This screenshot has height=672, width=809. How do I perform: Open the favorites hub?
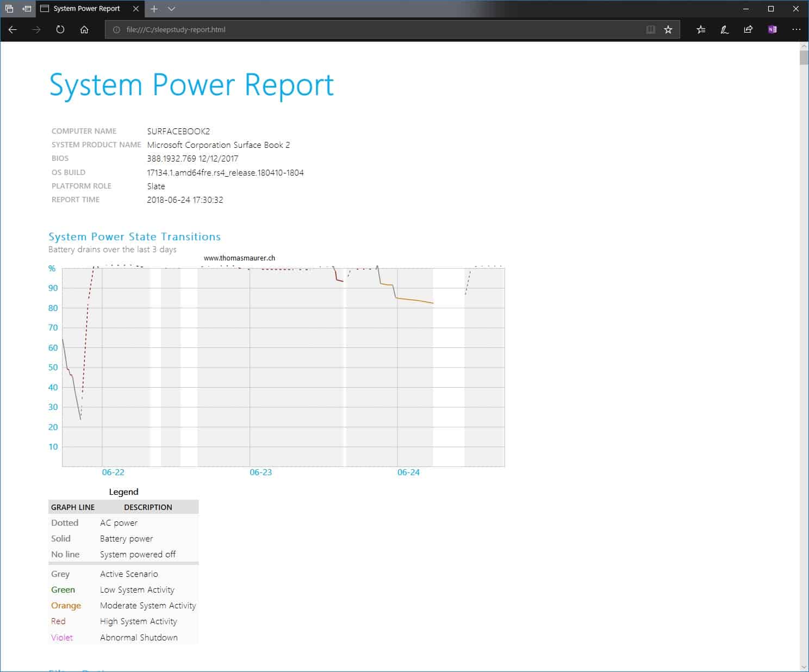[x=701, y=30]
